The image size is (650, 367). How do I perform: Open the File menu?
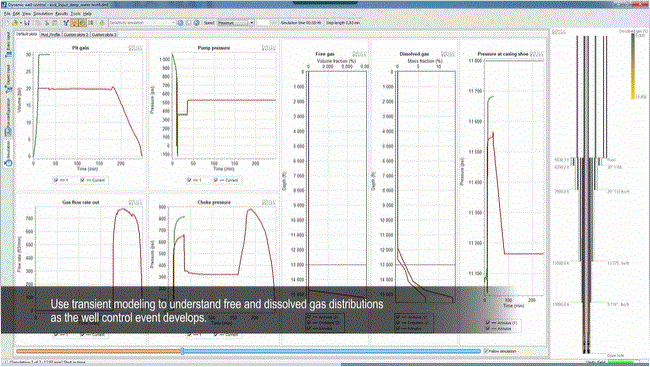pyautogui.click(x=7, y=14)
